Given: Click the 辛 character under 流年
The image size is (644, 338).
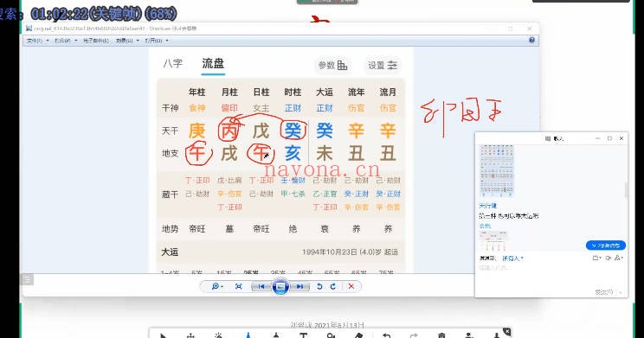Looking at the screenshot, I should click(x=356, y=131).
